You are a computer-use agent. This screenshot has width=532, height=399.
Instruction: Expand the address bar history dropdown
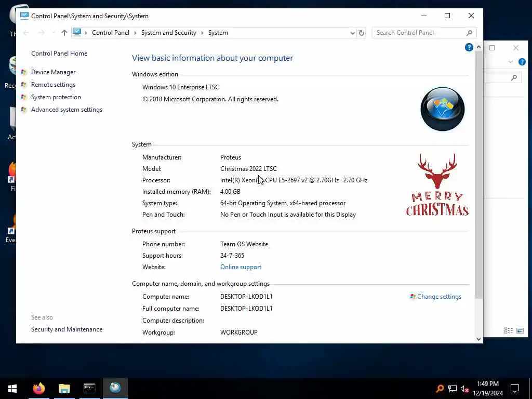pyautogui.click(x=353, y=33)
